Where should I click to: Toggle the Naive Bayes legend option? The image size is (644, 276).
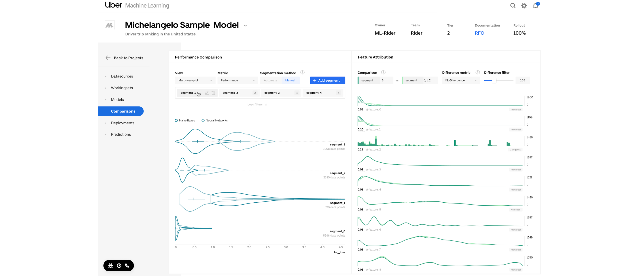tap(176, 121)
